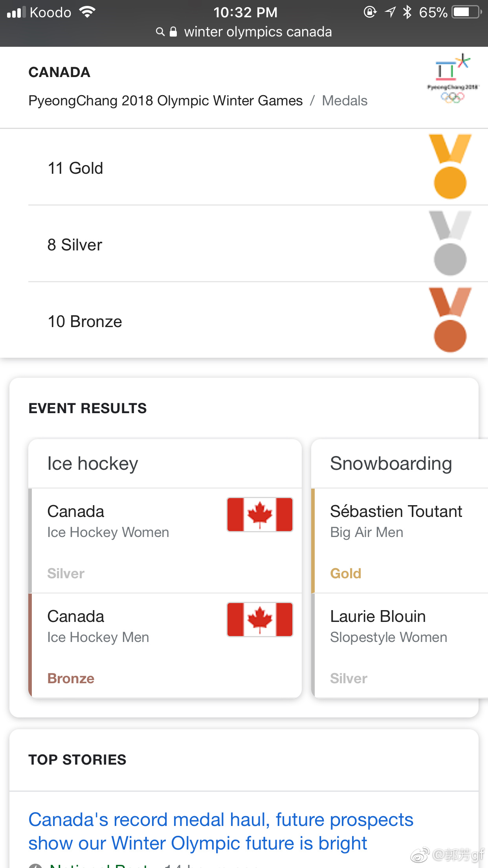Image resolution: width=488 pixels, height=868 pixels.
Task: Open the PyeongChang 2018 Olympic Winter Games link
Action: (x=165, y=101)
